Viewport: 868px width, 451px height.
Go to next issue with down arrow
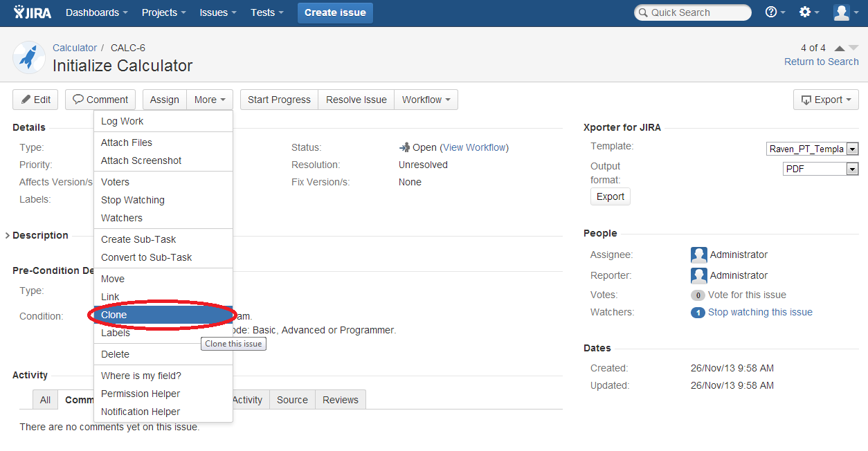coord(853,48)
